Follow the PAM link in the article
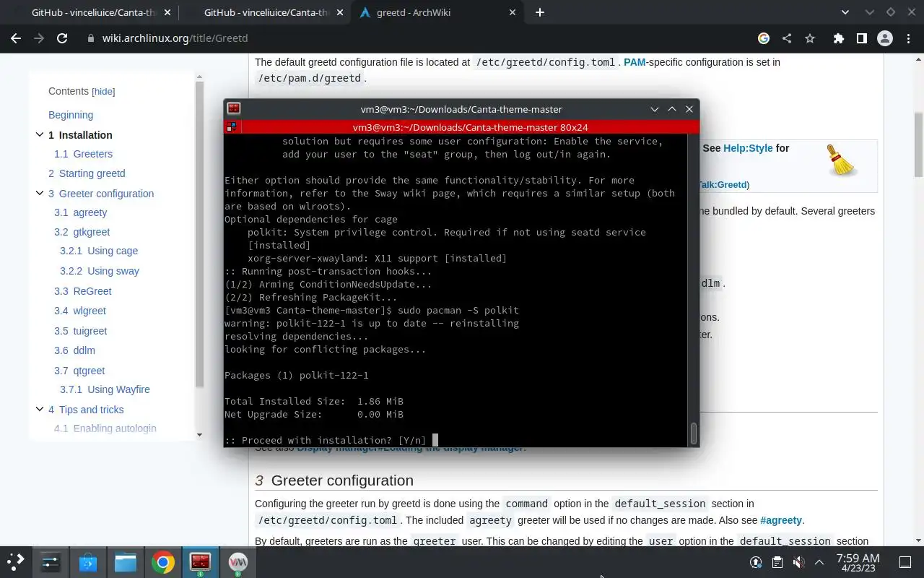The width and height of the screenshot is (924, 578). [635, 62]
